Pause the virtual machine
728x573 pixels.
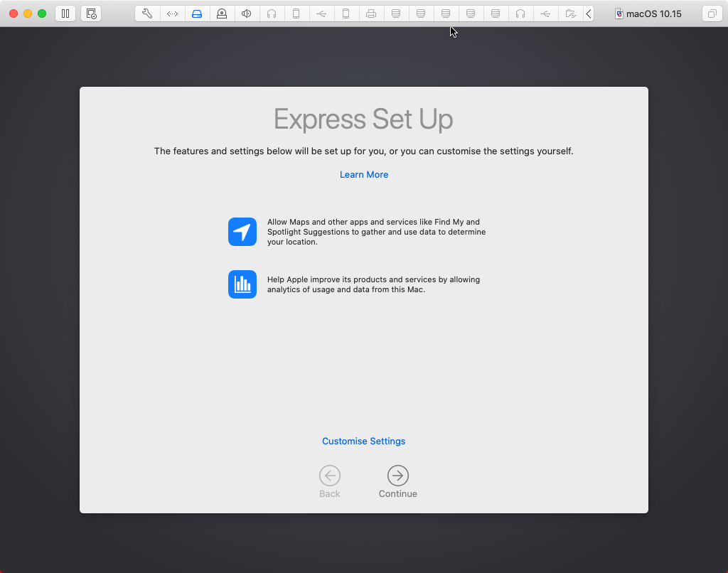(65, 14)
